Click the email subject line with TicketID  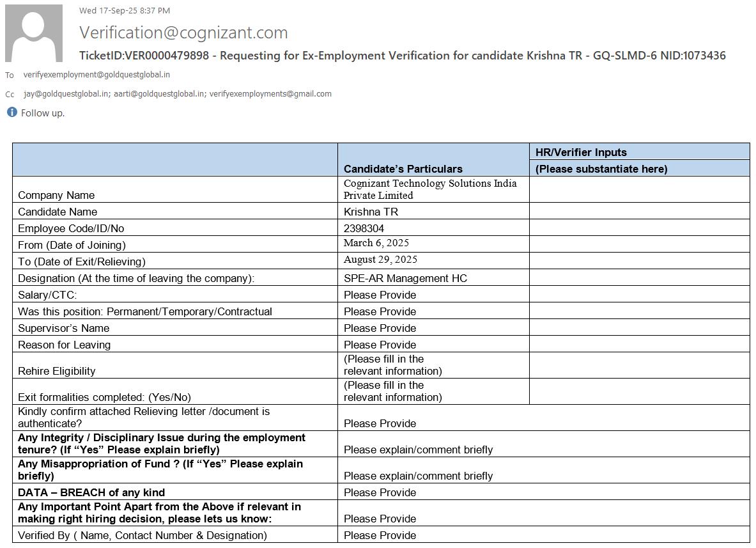click(x=402, y=56)
